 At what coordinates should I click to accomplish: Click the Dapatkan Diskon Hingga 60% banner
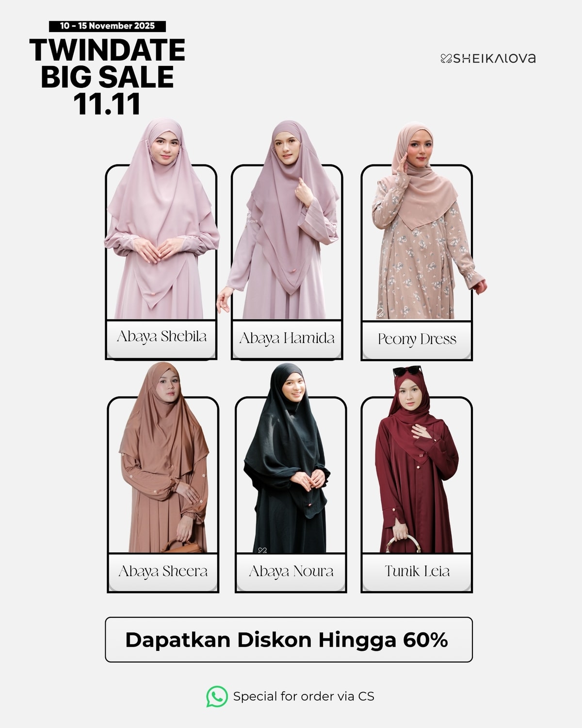point(289,640)
